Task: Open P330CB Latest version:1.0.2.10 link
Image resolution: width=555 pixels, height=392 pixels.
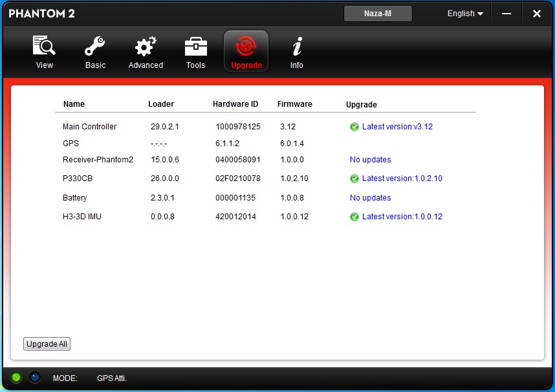Action: [x=402, y=179]
